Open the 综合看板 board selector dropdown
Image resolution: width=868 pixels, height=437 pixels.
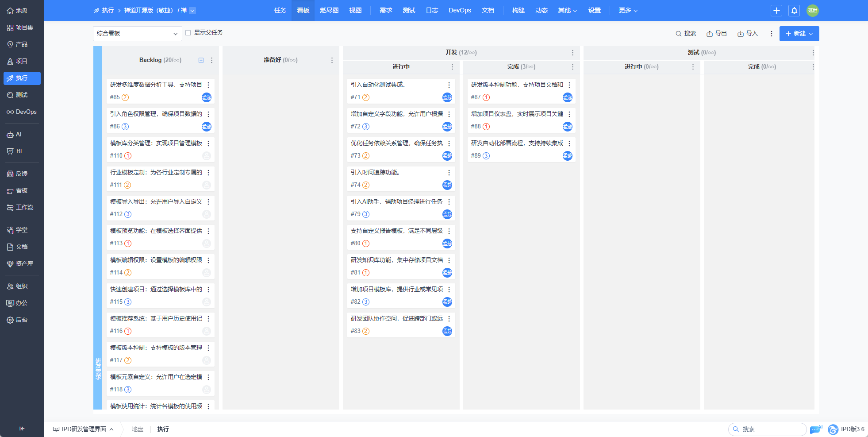tap(137, 33)
